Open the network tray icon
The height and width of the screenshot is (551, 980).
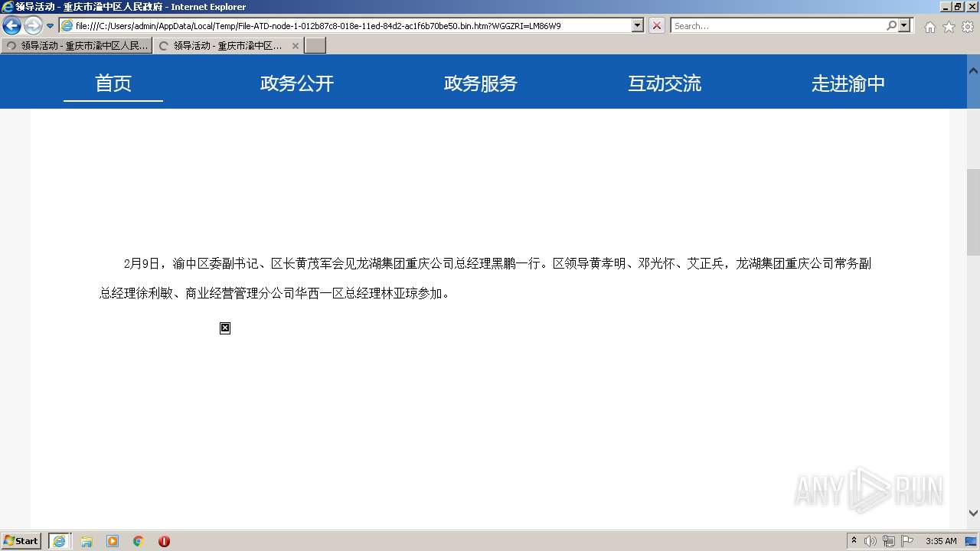[889, 541]
